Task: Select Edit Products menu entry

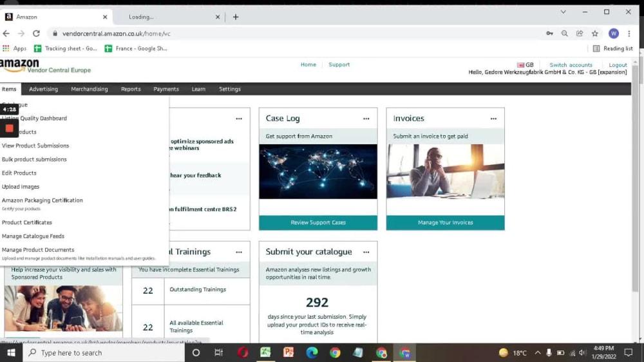Action: tap(19, 173)
